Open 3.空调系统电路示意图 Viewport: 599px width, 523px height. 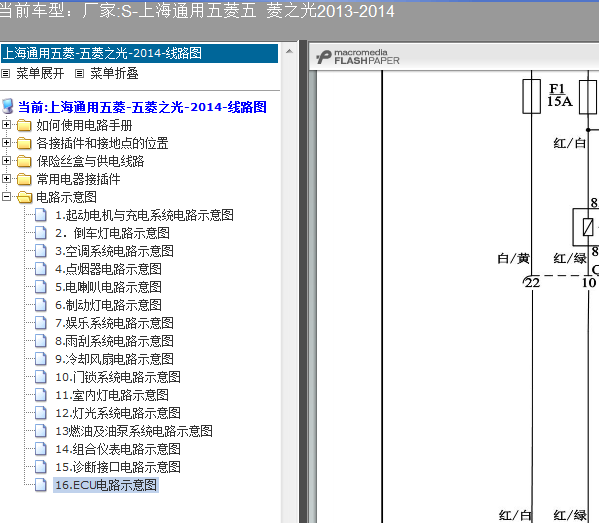tap(114, 251)
